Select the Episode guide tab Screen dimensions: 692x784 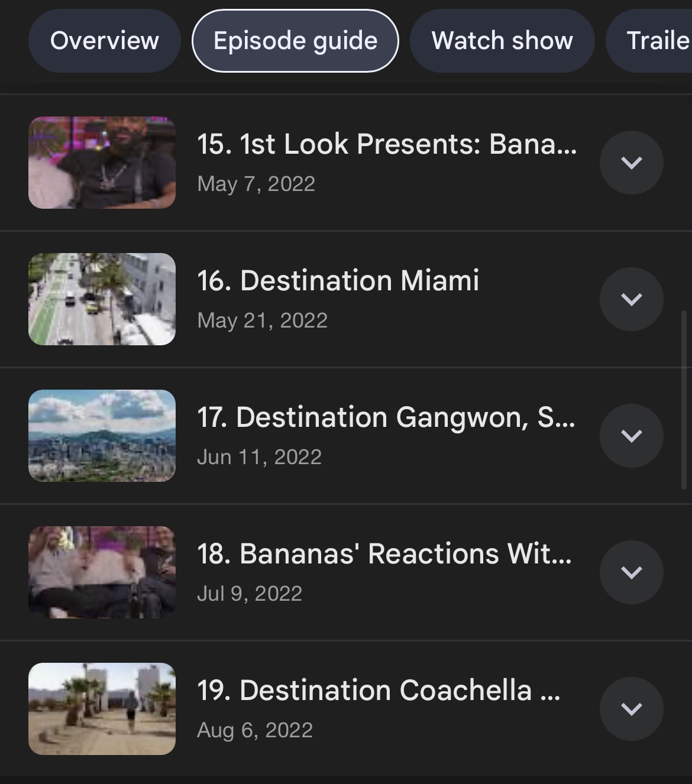pos(295,41)
